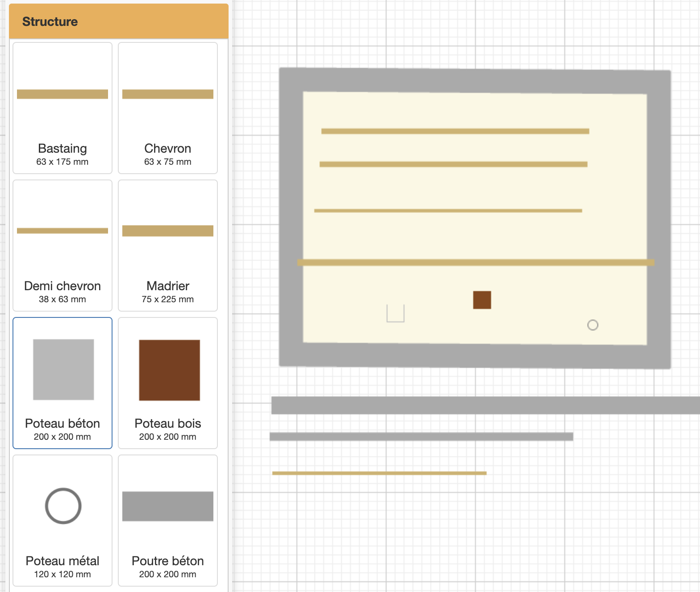
Task: Click the room's top gray wall
Action: pos(475,80)
